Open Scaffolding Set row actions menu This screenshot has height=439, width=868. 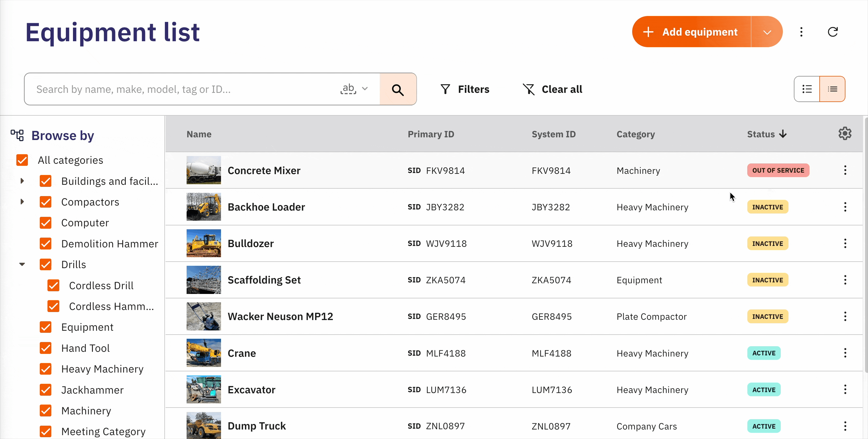[x=845, y=280]
